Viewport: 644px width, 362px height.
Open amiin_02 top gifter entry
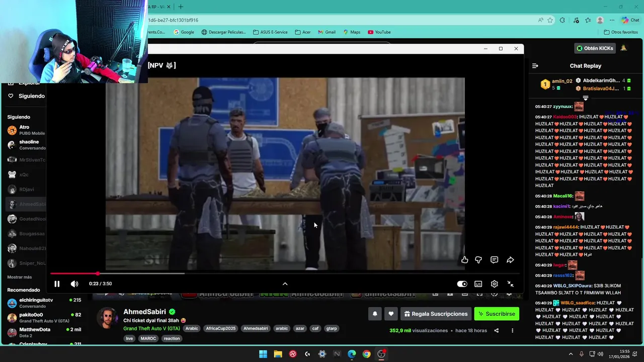(557, 84)
